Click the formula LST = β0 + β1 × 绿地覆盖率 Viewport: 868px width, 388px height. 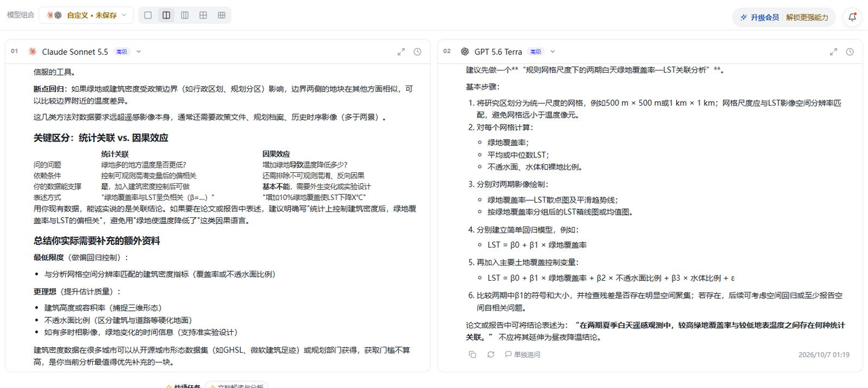pos(537,245)
